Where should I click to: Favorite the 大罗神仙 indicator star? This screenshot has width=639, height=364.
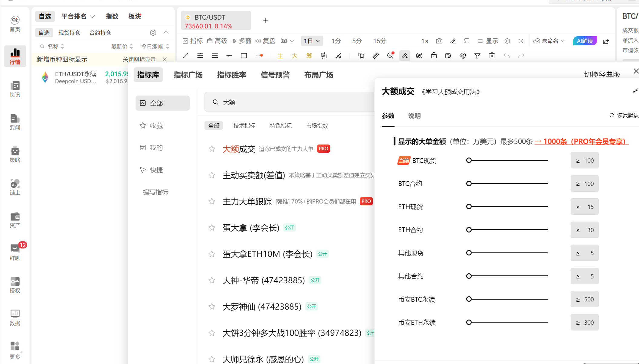point(212,307)
